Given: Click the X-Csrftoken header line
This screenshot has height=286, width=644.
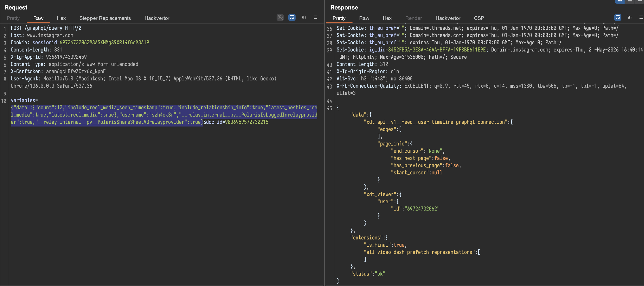Looking at the screenshot, I should 58,71.
